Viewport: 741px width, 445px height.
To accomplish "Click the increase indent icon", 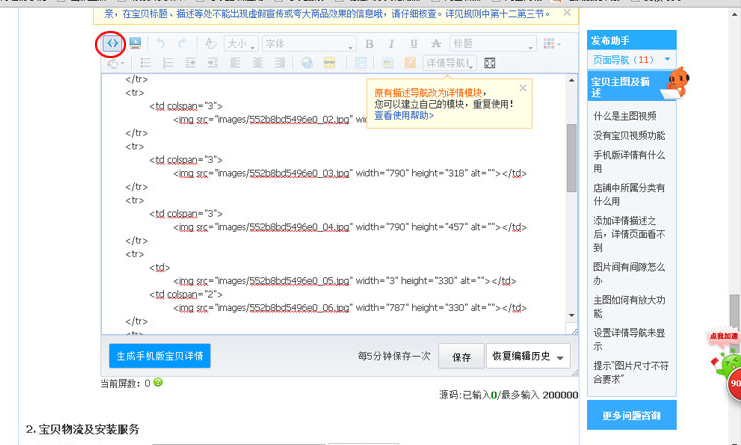I will pyautogui.click(x=213, y=63).
